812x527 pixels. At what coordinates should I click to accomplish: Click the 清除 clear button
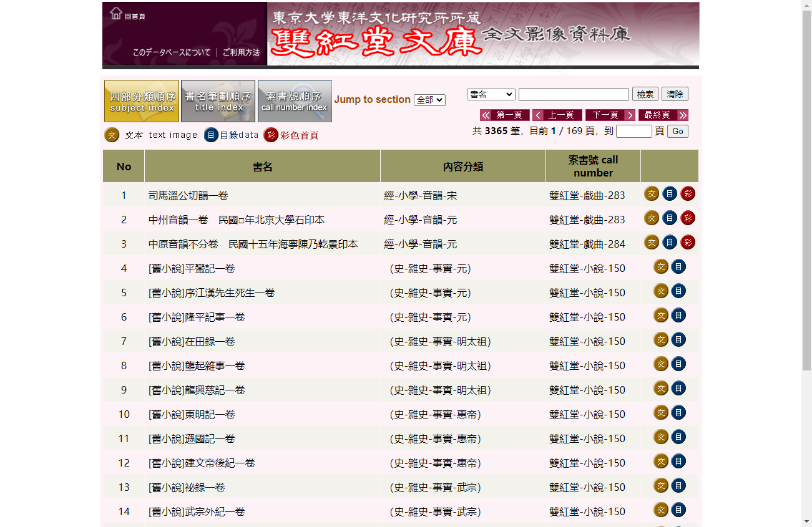click(675, 94)
